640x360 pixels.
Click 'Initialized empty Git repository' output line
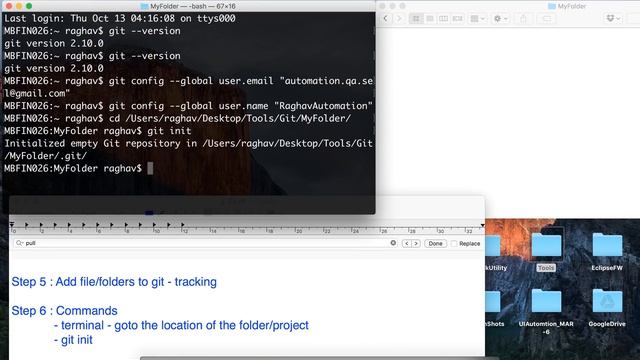click(188, 150)
